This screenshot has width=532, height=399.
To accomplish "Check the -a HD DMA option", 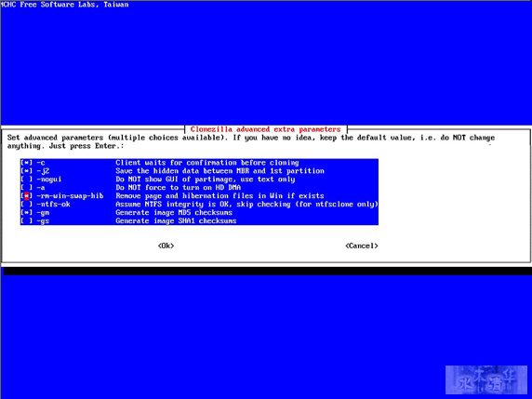I will [x=26, y=188].
